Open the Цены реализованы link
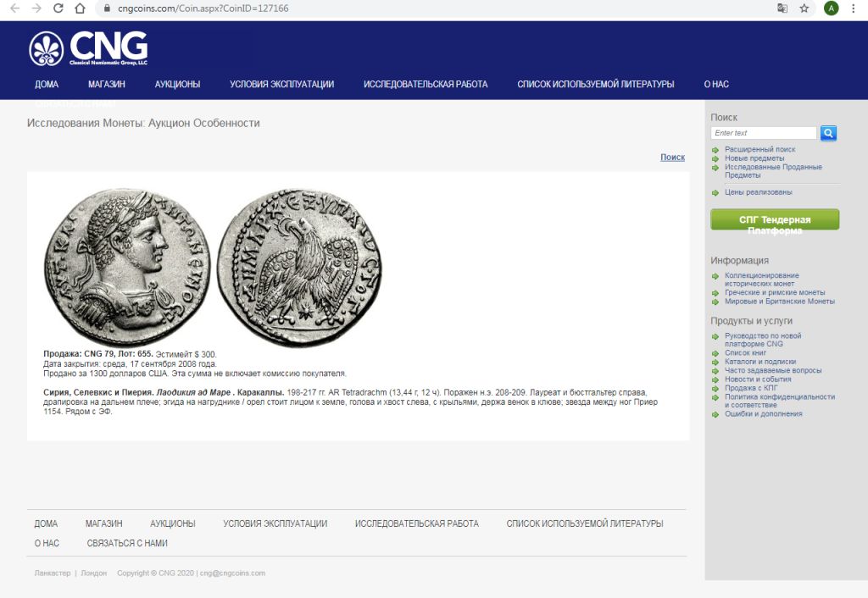868x598 pixels. [x=759, y=192]
